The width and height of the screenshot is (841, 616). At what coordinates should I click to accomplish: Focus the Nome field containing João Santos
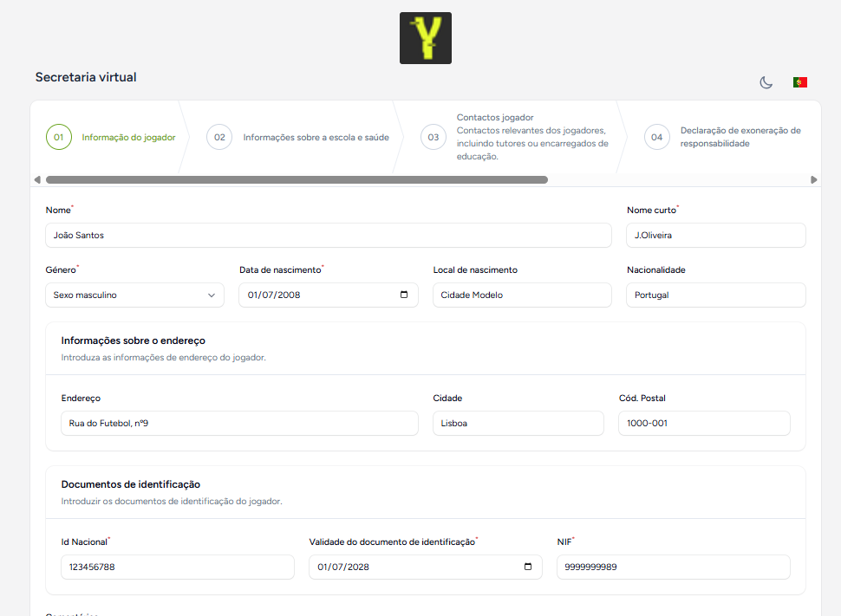(x=329, y=236)
